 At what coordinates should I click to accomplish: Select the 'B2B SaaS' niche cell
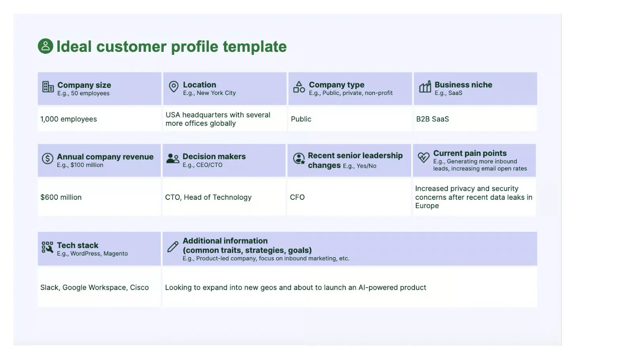tap(475, 119)
